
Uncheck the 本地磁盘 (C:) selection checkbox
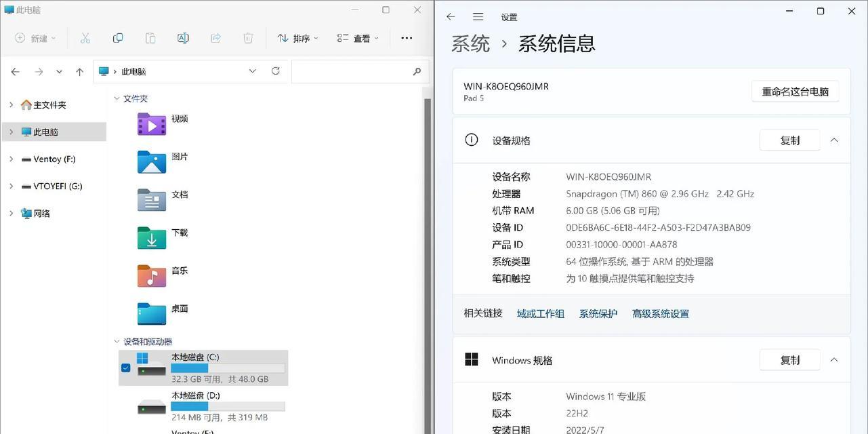125,368
